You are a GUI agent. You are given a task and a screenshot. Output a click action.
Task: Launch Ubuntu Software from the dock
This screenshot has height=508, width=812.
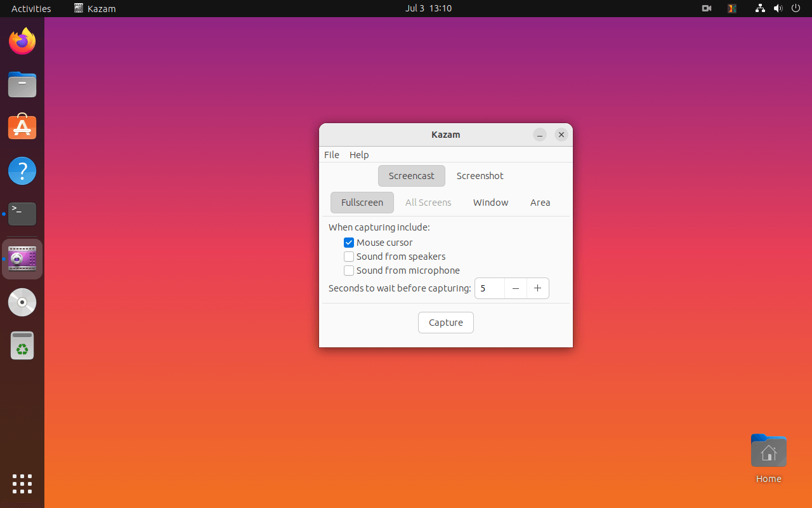(x=22, y=128)
